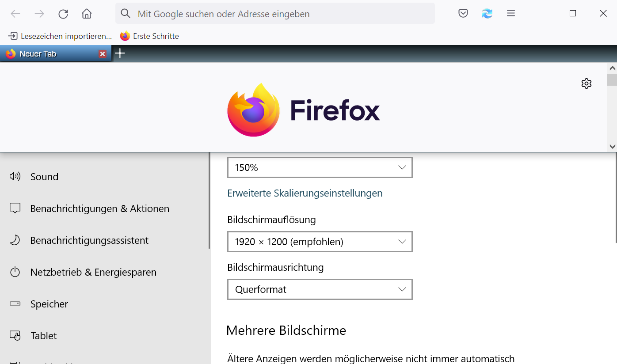Screen dimensions: 617x364
Task: Close the Neuer Tab tab
Action: pos(103,54)
